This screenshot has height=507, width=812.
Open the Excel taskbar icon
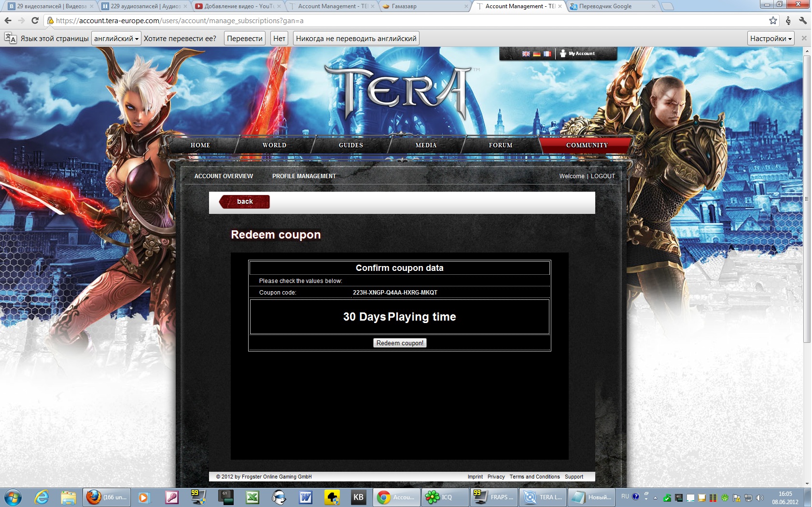click(252, 497)
